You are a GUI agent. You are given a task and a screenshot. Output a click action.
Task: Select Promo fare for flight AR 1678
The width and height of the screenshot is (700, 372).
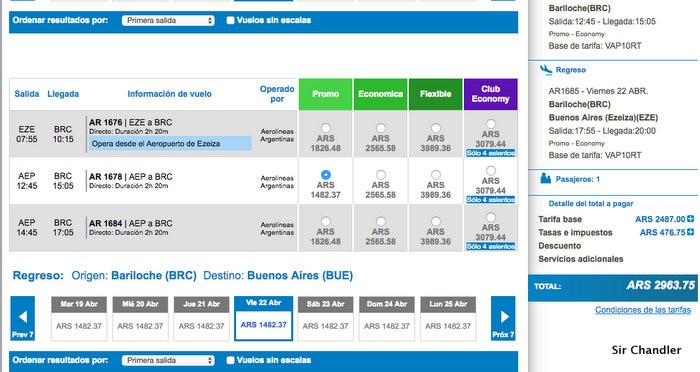326,175
